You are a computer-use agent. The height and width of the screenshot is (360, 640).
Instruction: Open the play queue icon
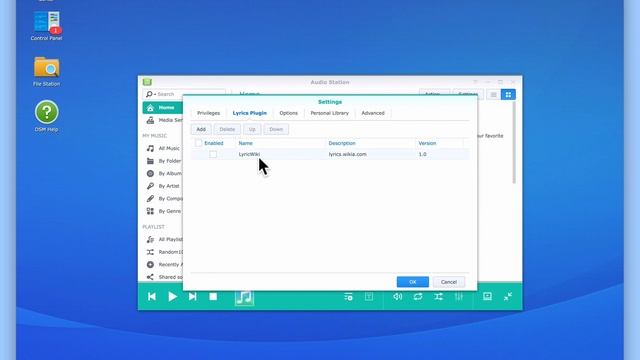click(348, 297)
